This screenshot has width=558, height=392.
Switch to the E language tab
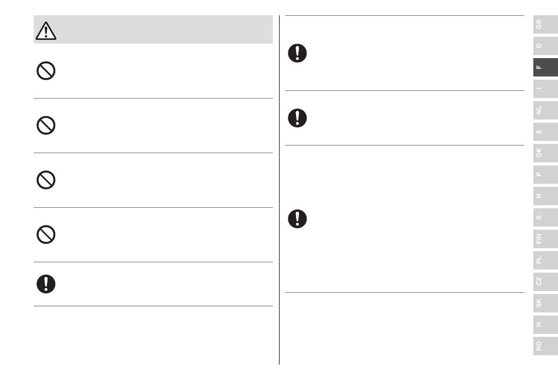(x=546, y=131)
